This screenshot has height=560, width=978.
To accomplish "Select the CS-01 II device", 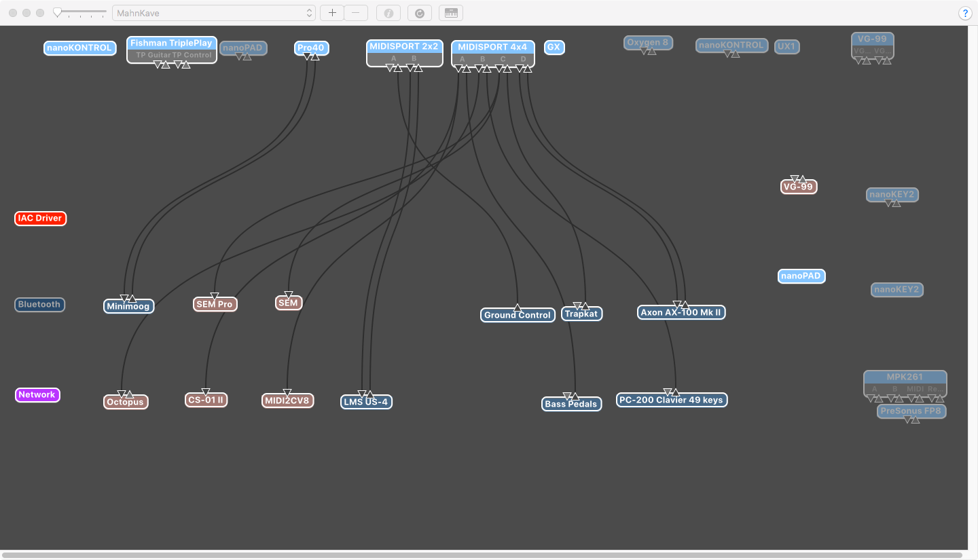I will point(206,400).
